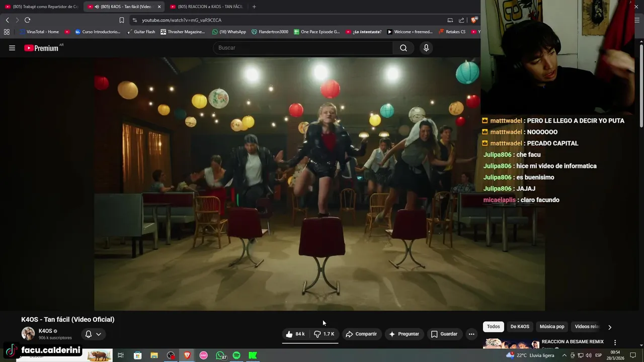Open One Pace Episode G bookmark
The height and width of the screenshot is (362, 644).
(x=316, y=32)
